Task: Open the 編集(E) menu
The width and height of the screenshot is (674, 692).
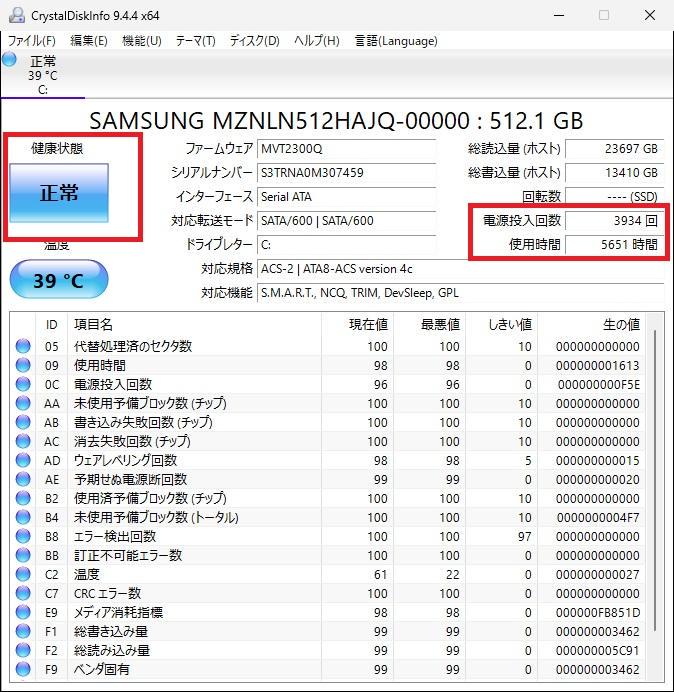Action: click(x=89, y=41)
